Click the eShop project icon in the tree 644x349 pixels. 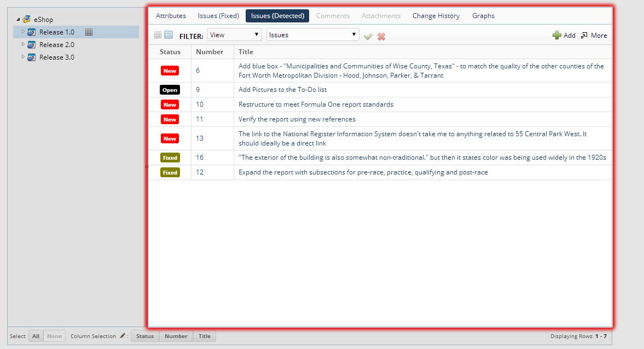[27, 19]
